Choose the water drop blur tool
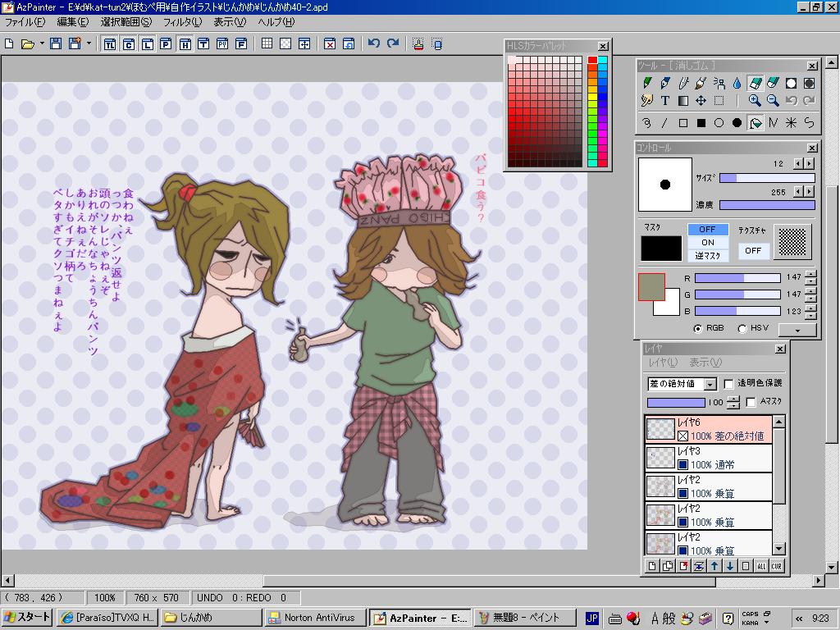Screen dimensions: 840x630 (x=737, y=83)
